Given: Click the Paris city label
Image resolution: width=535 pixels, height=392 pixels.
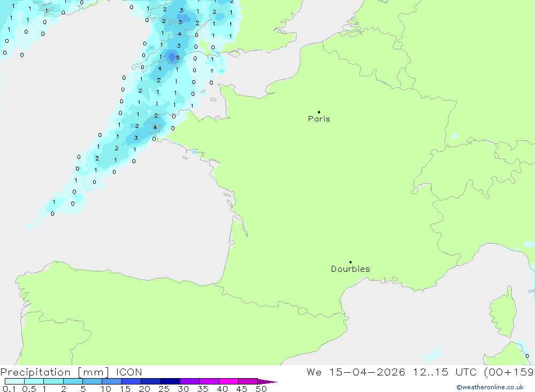Looking at the screenshot, I should (319, 119).
